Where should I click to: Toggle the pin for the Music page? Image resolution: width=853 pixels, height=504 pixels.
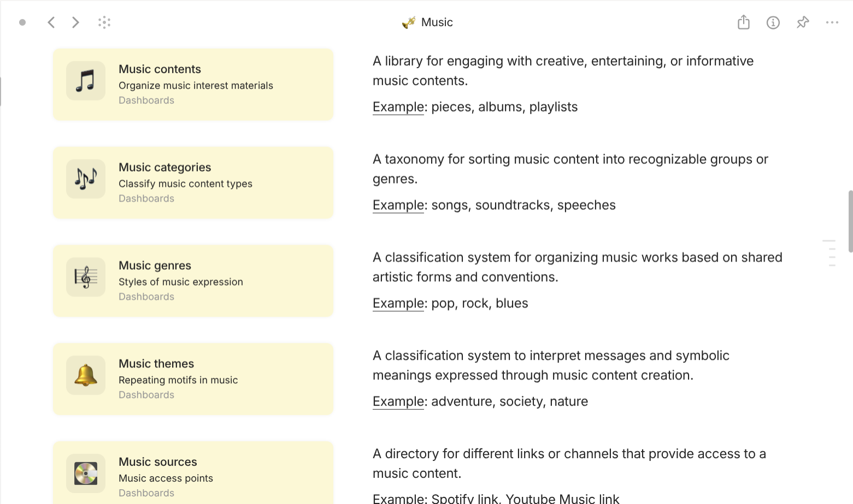(803, 22)
